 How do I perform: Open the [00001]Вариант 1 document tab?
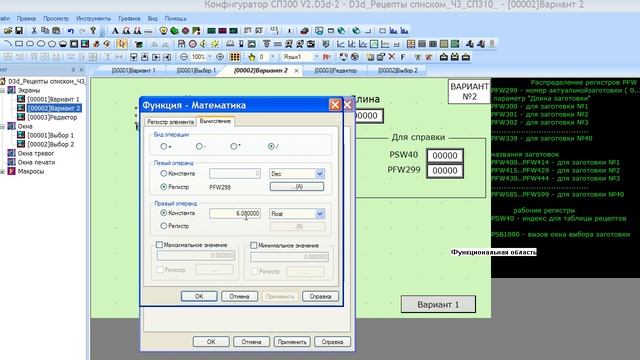coord(133,71)
